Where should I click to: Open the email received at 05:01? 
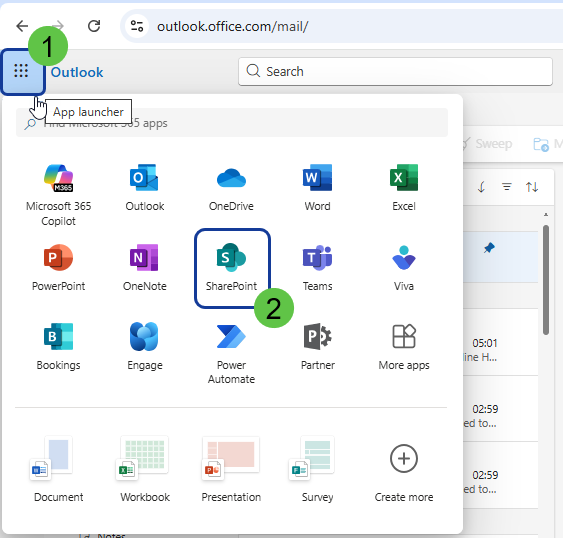[501, 342]
